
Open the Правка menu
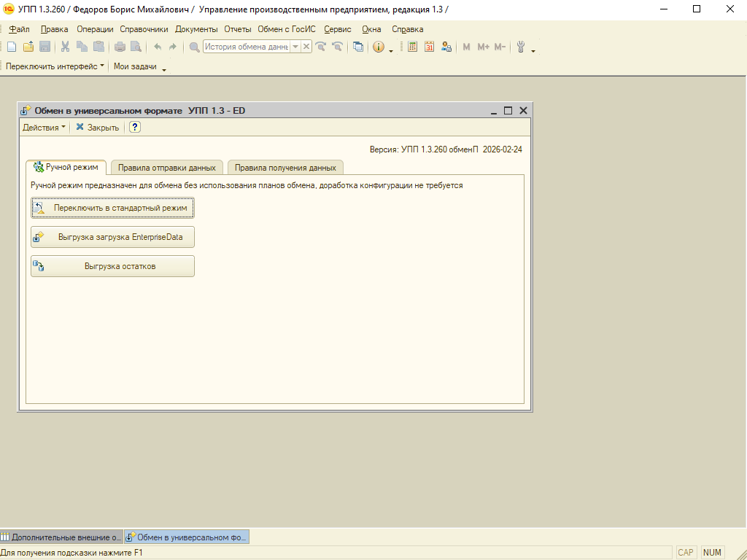pos(54,29)
